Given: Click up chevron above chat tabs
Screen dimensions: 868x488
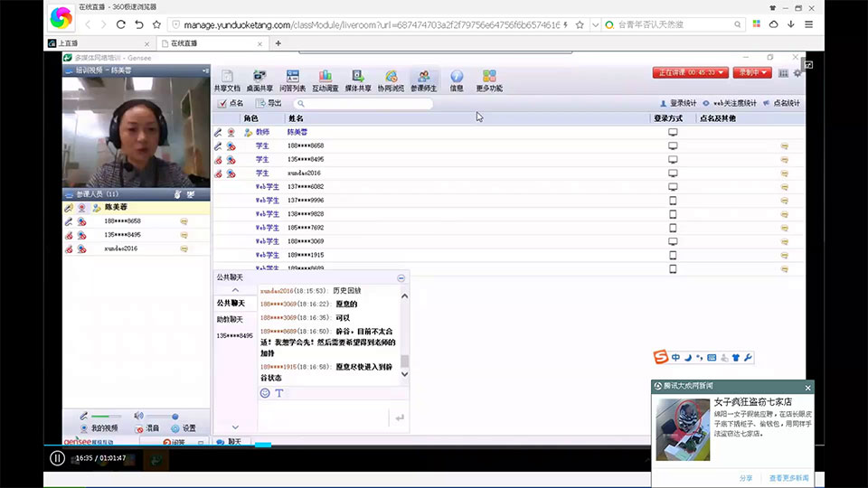Looking at the screenshot, I should coord(235,290).
